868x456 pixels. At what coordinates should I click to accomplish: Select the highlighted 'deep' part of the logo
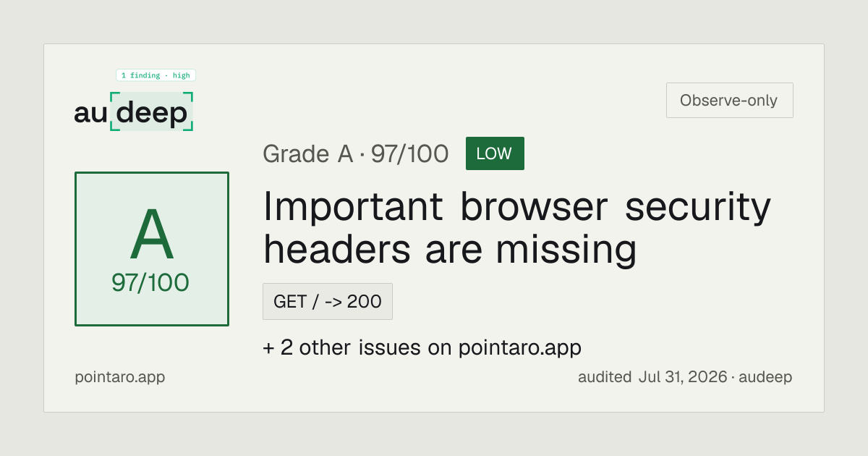coord(152,113)
